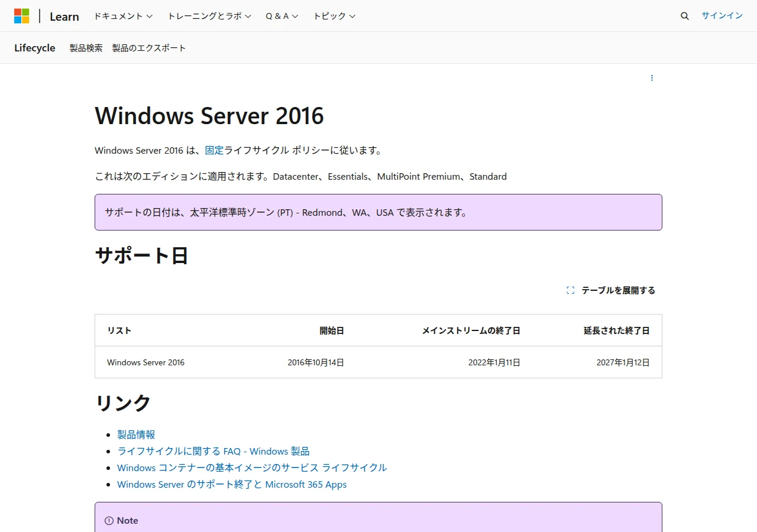Image resolution: width=757 pixels, height=532 pixels.
Task: Click the リンク section heading
Action: (x=123, y=403)
